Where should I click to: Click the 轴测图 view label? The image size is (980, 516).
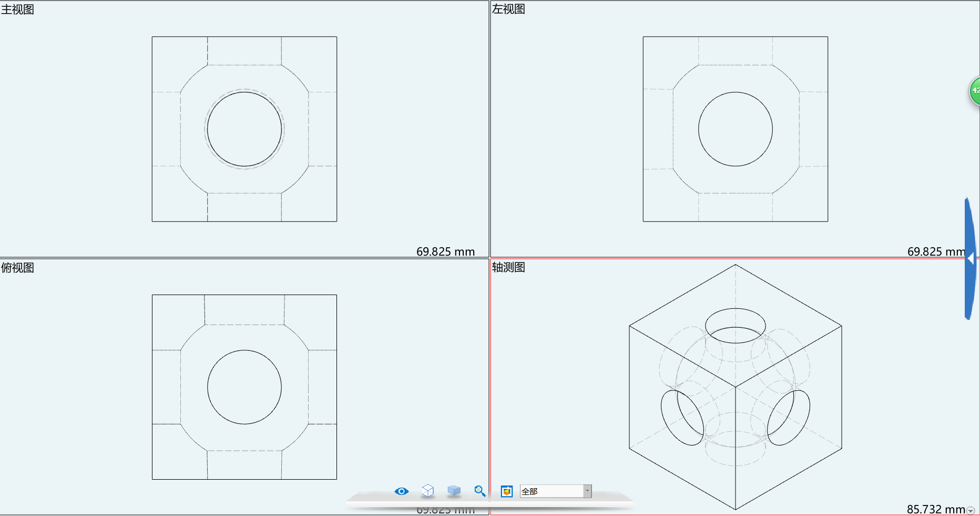[508, 267]
